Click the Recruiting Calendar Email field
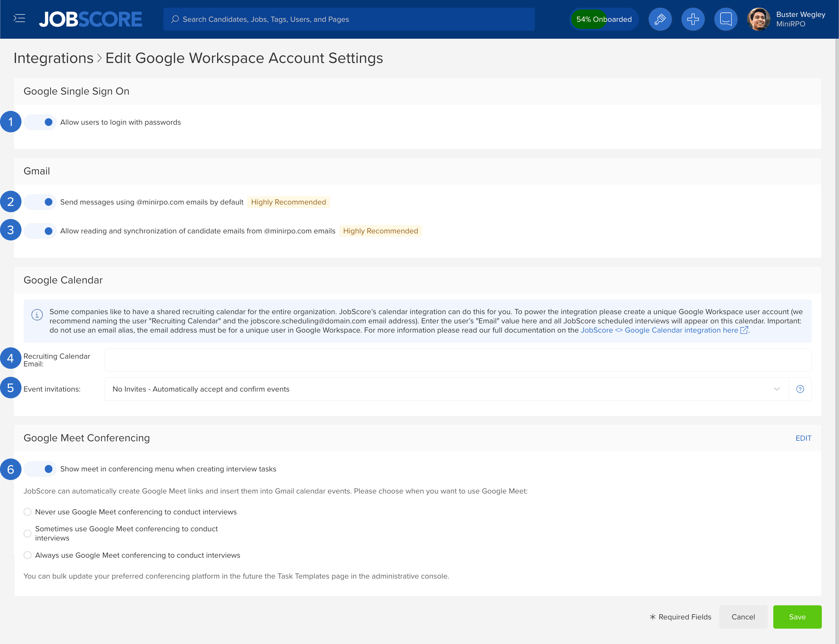The height and width of the screenshot is (644, 839). tap(458, 360)
